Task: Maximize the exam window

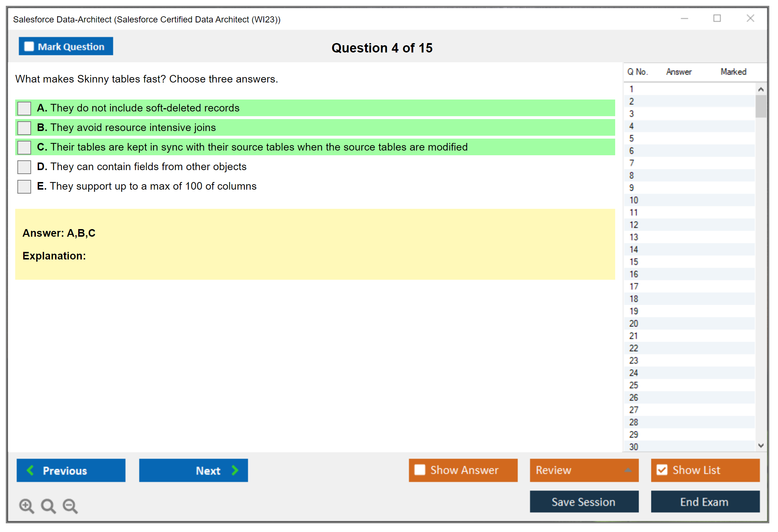Action: (x=717, y=18)
